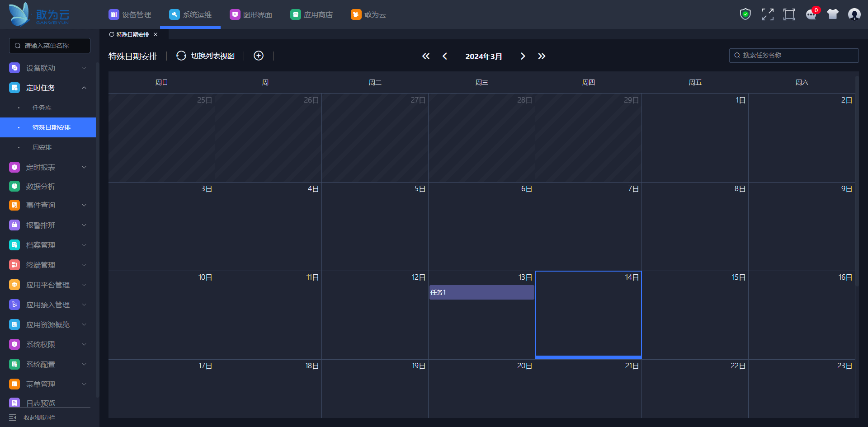The height and width of the screenshot is (427, 868).
Task: Open the 设备管理 top menu
Action: point(130,14)
